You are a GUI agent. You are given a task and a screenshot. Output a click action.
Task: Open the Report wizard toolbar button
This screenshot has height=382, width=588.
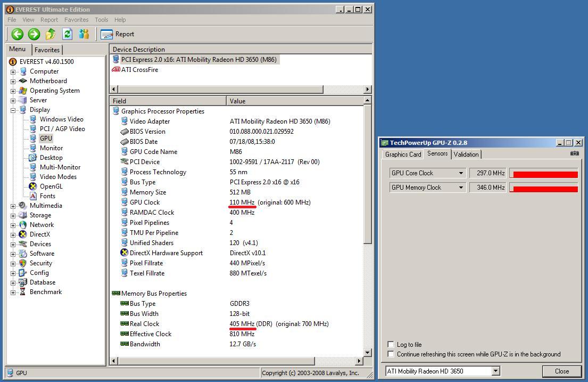pos(118,34)
